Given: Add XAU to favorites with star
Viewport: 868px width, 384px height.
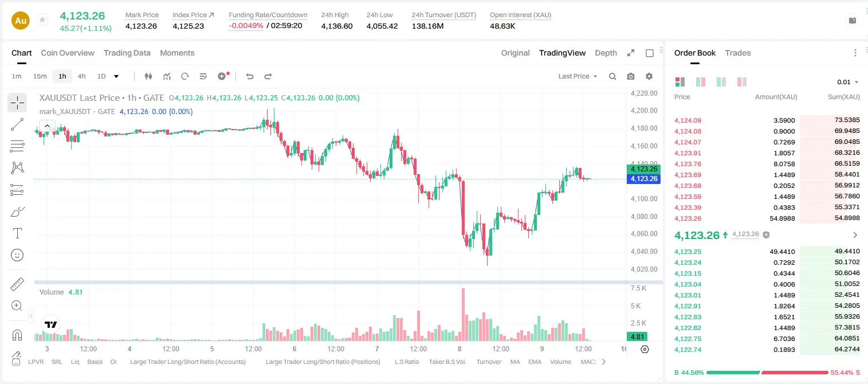Looking at the screenshot, I should pos(42,20).
